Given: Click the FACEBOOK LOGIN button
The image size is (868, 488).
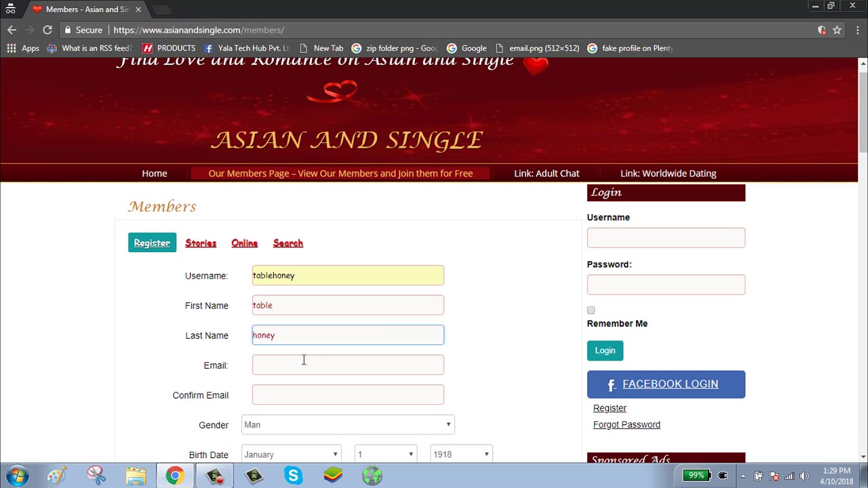Looking at the screenshot, I should tap(666, 384).
